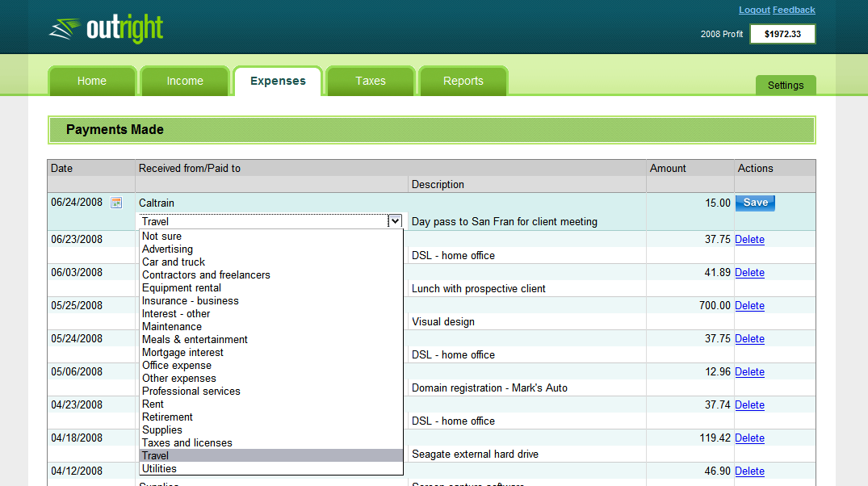
Task: Open the Settings tab
Action: (x=786, y=86)
